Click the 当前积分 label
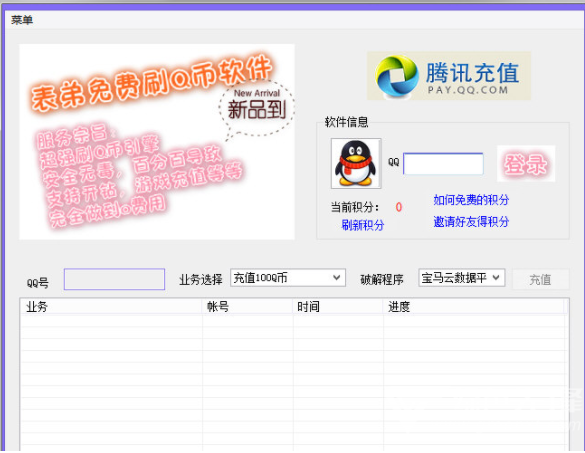585x453 pixels. [x=354, y=207]
